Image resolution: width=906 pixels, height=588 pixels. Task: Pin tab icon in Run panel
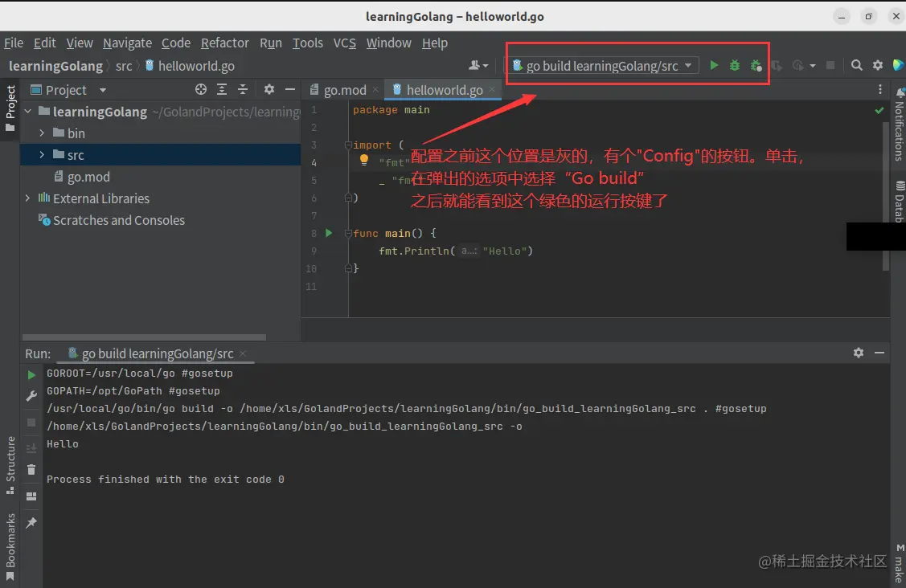coord(31,523)
